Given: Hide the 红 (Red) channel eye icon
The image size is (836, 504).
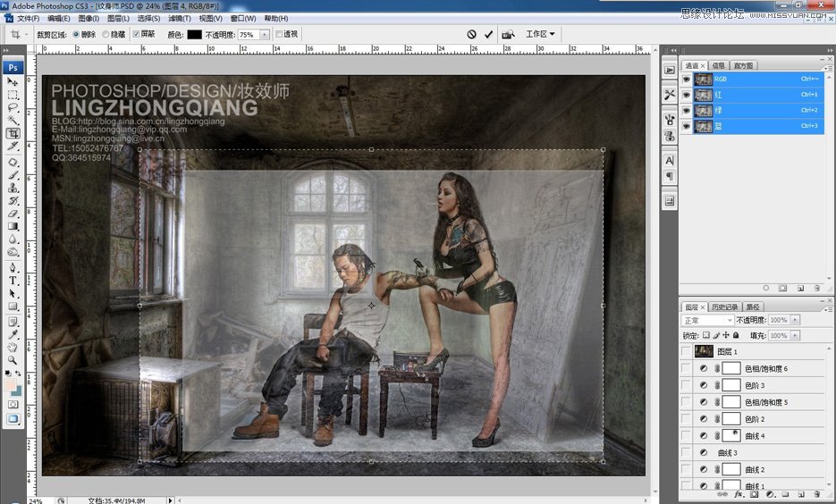Looking at the screenshot, I should click(686, 94).
